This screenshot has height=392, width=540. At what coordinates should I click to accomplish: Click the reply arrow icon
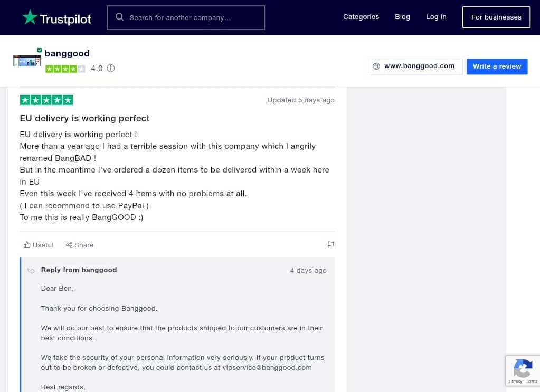31,271
